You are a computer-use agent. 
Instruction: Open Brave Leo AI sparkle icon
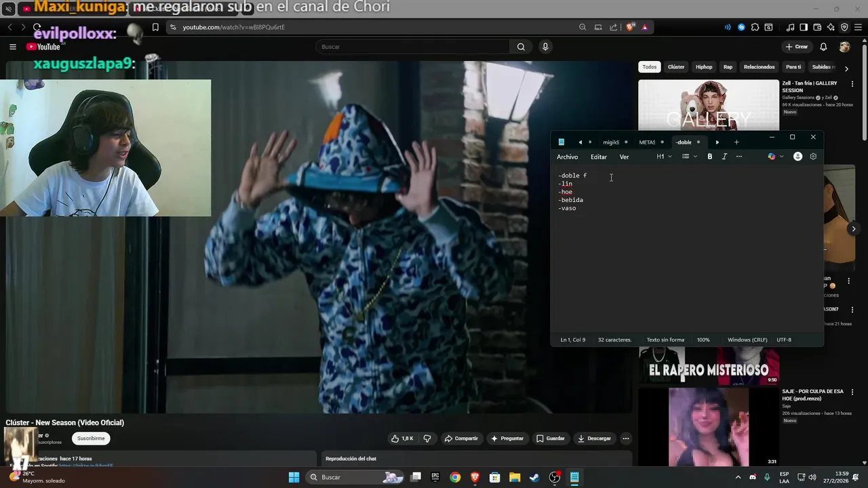click(x=831, y=27)
